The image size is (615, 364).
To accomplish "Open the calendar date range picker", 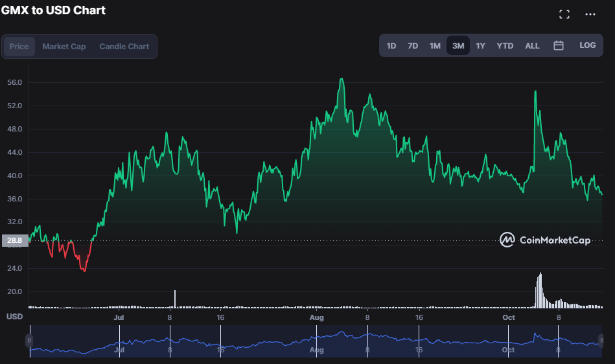I will 559,45.
